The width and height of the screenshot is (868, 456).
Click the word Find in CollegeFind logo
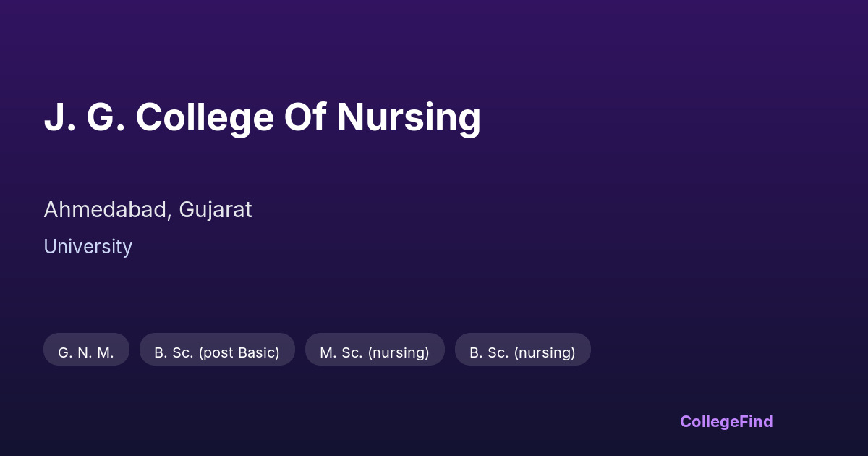coord(757,421)
